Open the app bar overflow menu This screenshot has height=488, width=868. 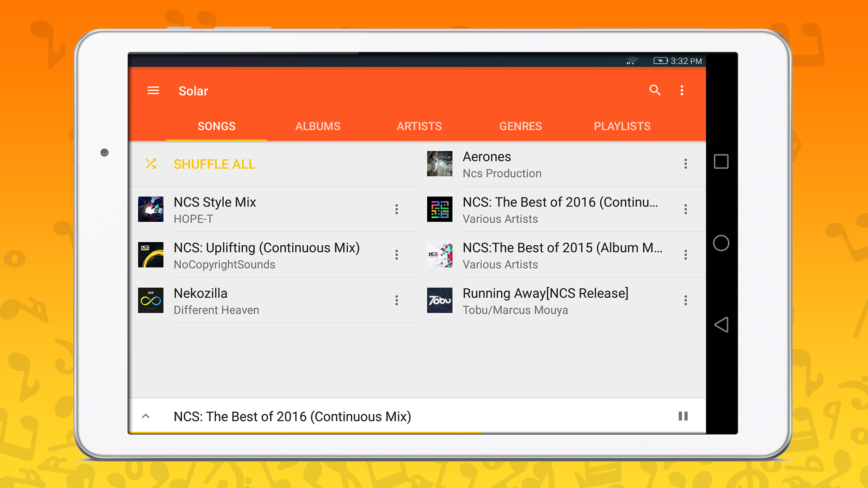(682, 90)
